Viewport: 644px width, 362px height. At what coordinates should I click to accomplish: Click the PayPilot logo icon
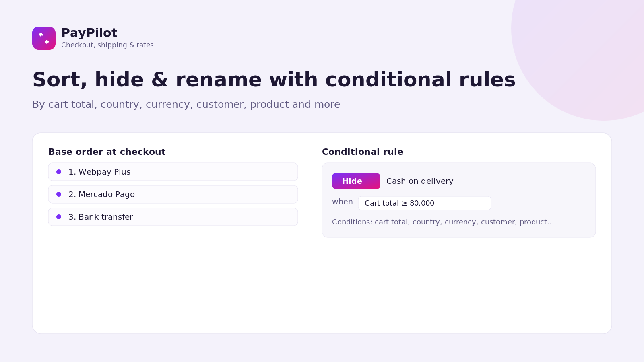coord(44,38)
